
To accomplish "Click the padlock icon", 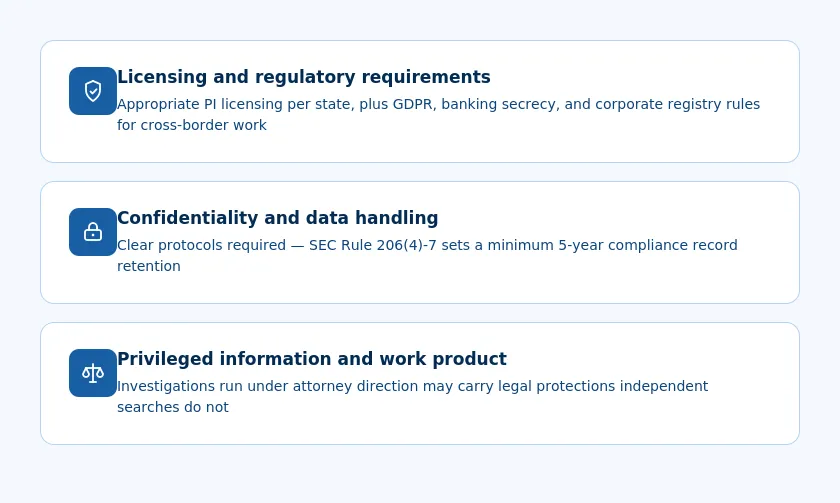I will click(x=93, y=232).
